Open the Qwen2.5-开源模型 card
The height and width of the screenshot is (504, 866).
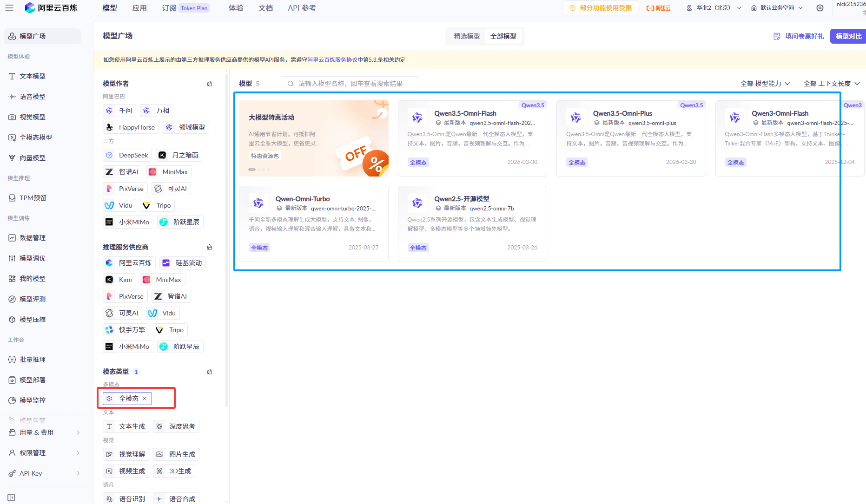pos(472,224)
